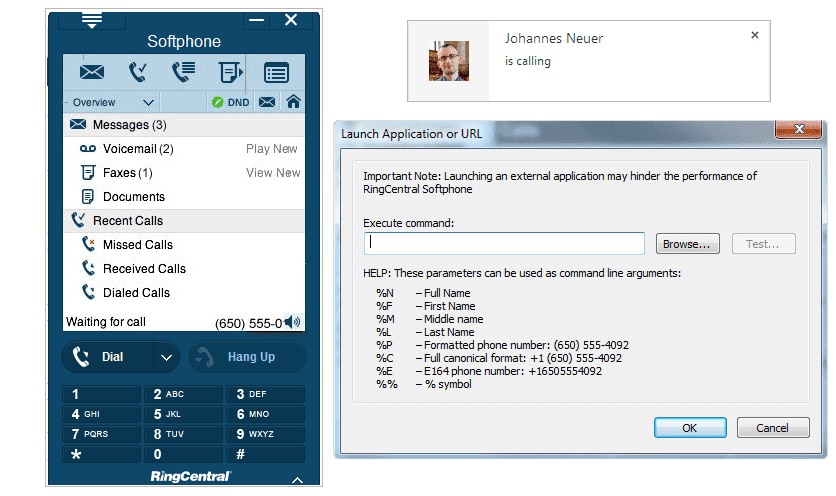The image size is (836, 496).
Task: Focus the Execute command input field
Action: point(504,243)
